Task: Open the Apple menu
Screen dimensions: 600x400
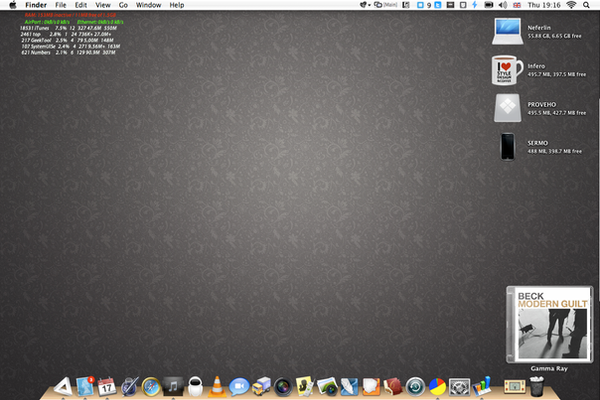Action: pos(11,5)
